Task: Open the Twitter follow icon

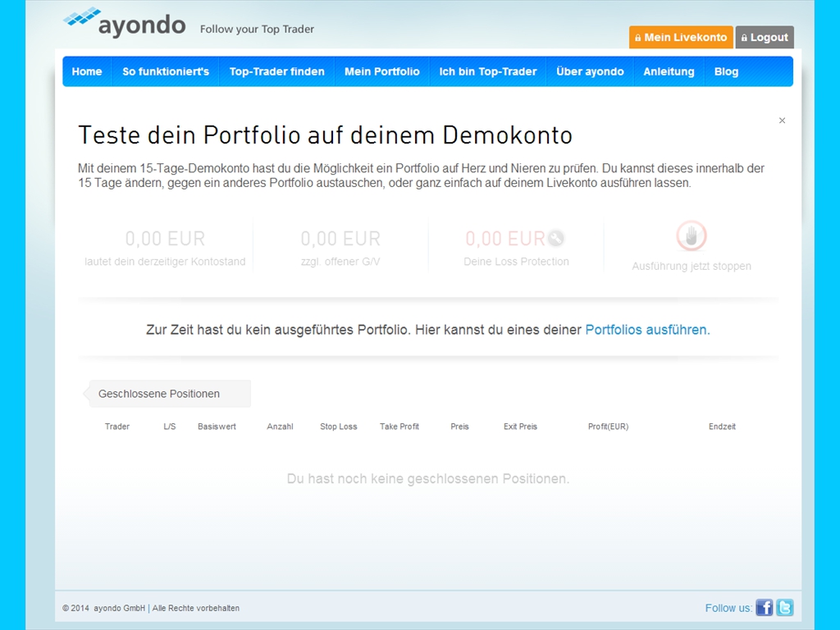Action: [785, 608]
